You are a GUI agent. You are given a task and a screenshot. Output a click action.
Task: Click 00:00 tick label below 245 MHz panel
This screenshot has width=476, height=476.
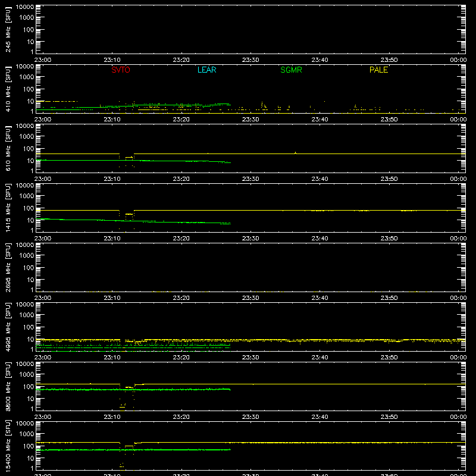pyautogui.click(x=458, y=60)
